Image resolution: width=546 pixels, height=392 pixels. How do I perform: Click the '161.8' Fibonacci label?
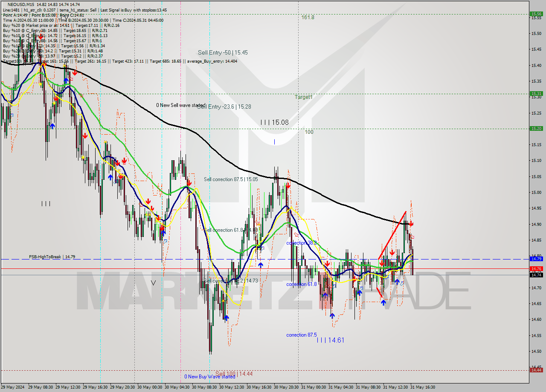(x=308, y=17)
